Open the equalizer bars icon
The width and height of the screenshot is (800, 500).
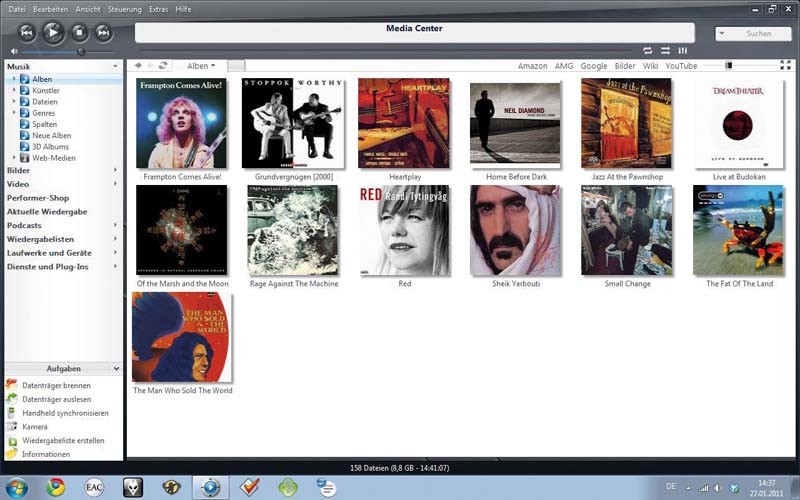click(x=683, y=51)
